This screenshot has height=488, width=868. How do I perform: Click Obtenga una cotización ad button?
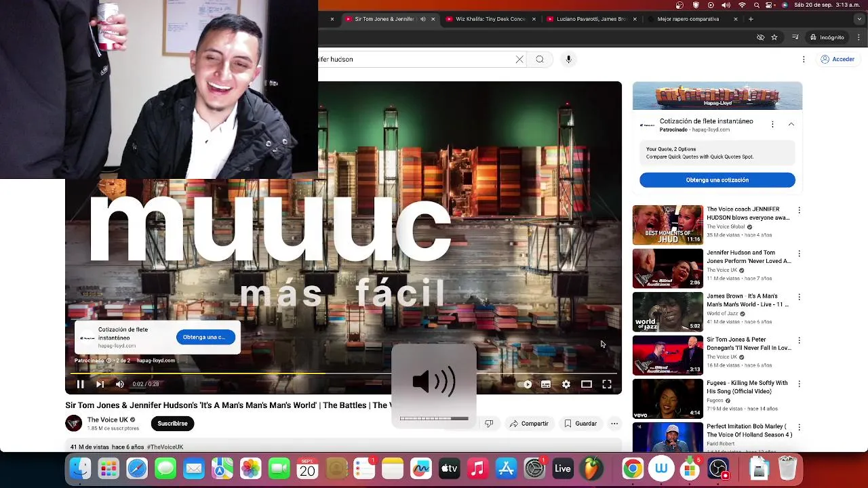pyautogui.click(x=717, y=180)
